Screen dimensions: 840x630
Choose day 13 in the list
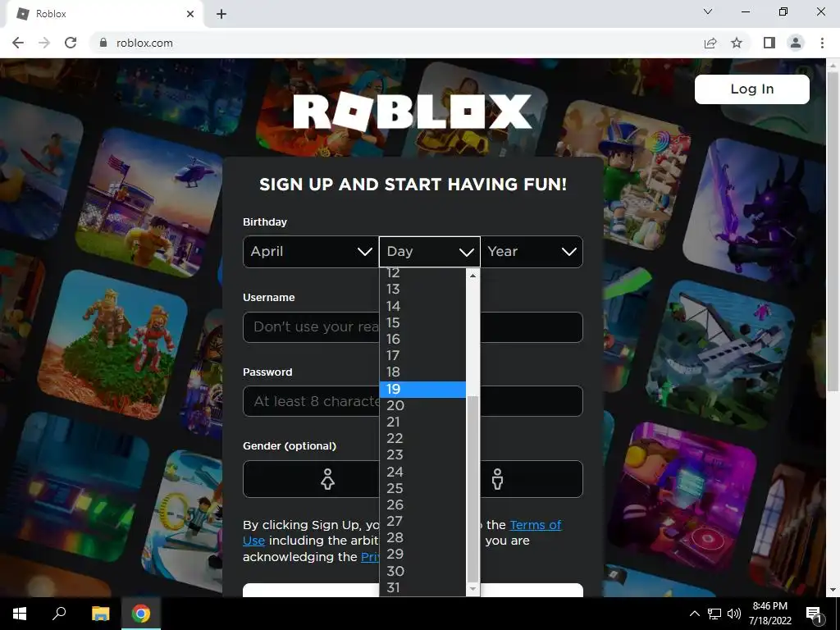click(422, 290)
